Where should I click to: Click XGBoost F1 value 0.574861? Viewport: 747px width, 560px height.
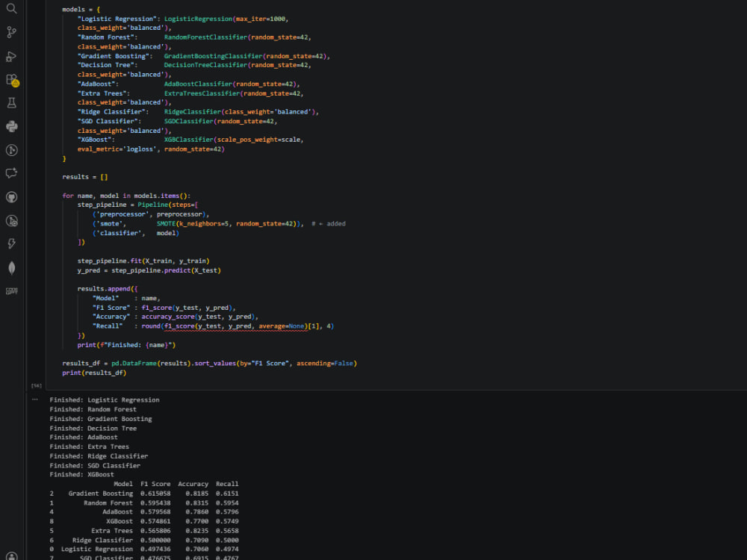click(x=155, y=521)
